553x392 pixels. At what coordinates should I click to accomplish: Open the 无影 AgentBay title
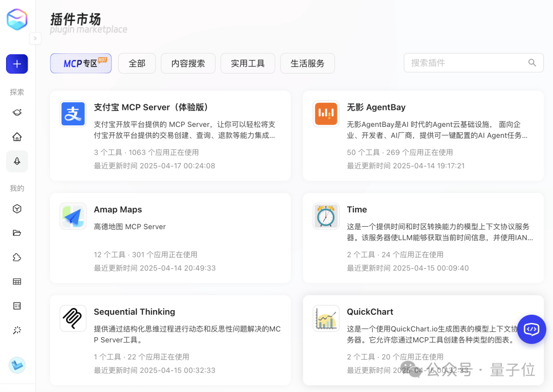coord(376,107)
